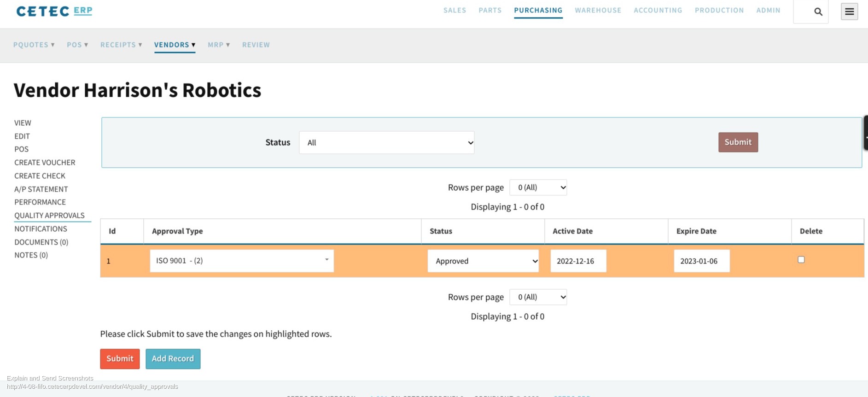
Task: Expand the VENDORS submenu
Action: pyautogui.click(x=175, y=45)
